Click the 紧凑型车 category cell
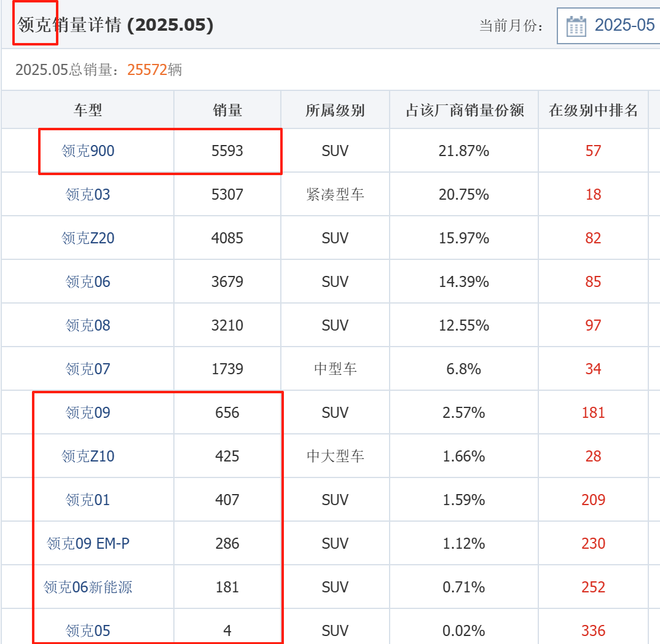Image resolution: width=660 pixels, height=644 pixels. 335,194
